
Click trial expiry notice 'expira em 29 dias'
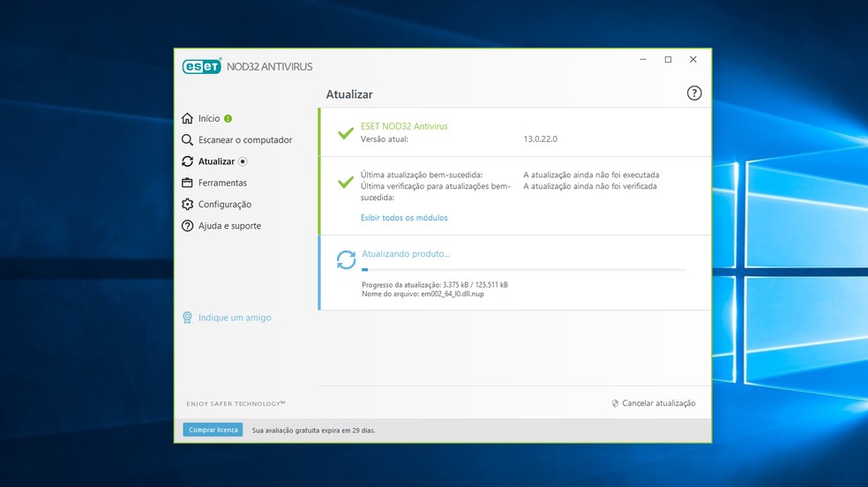pos(313,431)
